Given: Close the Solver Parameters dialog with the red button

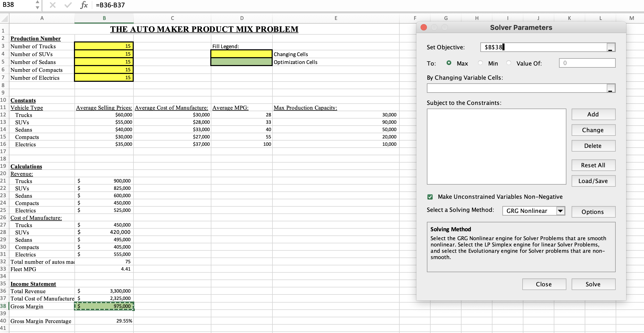Looking at the screenshot, I should pos(424,27).
